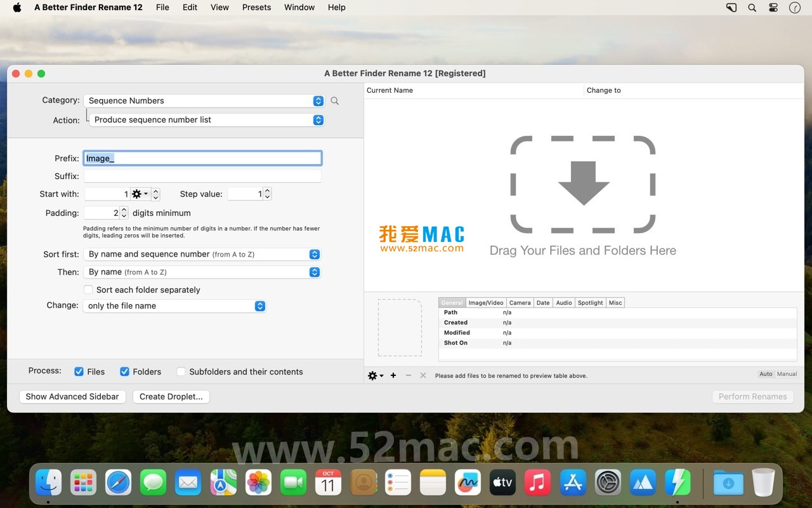Open Apple TV in the Dock

[x=502, y=483]
